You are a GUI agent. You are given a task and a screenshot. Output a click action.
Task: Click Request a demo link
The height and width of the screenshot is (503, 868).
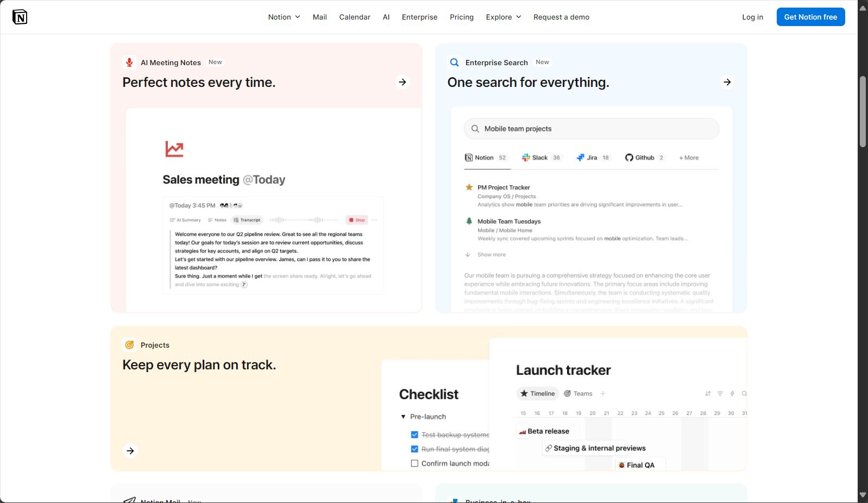pos(561,17)
